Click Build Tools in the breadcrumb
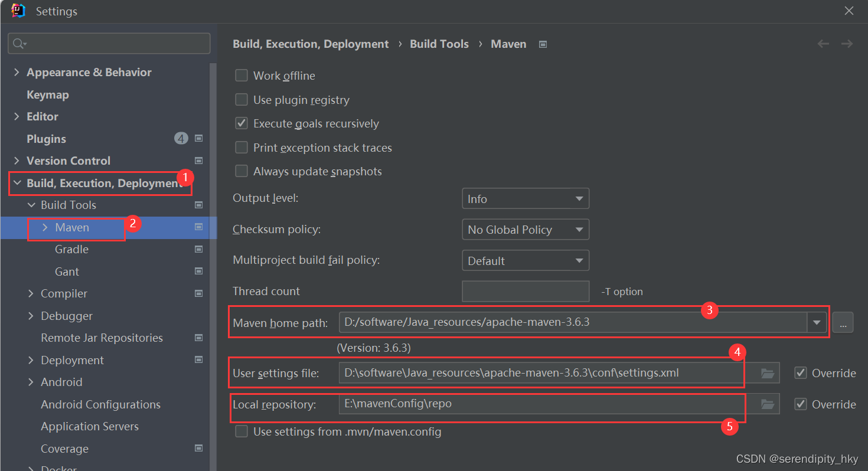868x471 pixels. 439,44
